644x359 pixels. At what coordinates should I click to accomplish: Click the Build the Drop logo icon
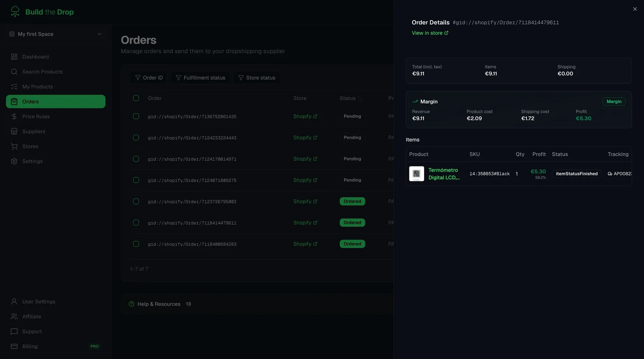point(15,12)
